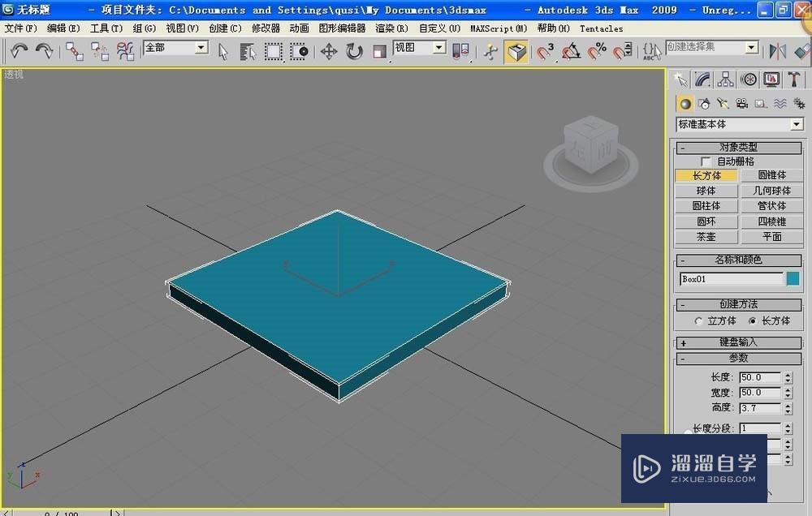
Task: Toggle the 3D Snaps magnet icon
Action: click(544, 51)
